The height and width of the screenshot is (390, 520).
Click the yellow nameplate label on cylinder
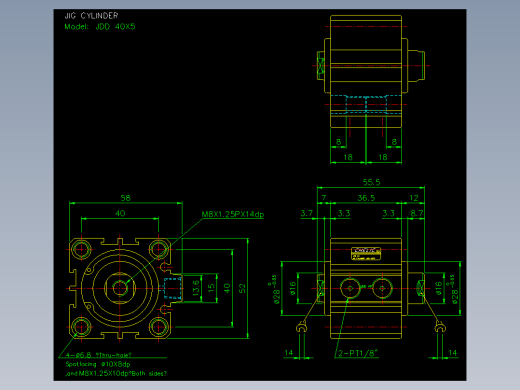coord(366,254)
